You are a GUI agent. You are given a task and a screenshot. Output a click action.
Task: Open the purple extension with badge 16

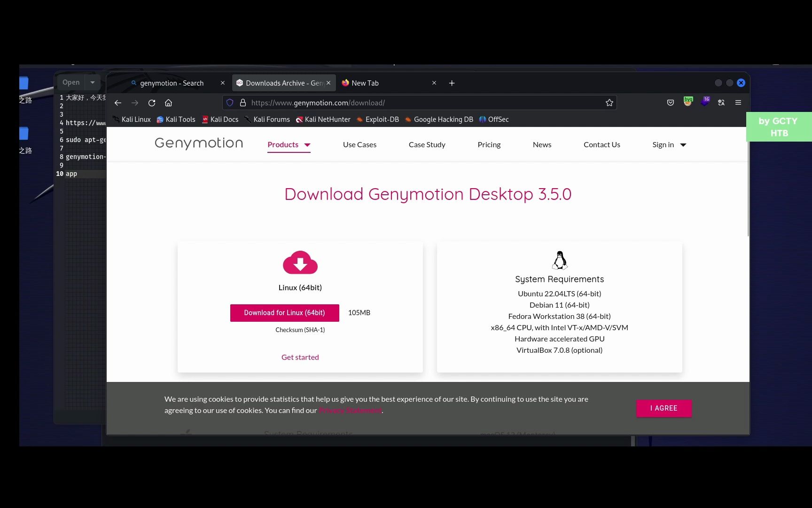pos(705,102)
